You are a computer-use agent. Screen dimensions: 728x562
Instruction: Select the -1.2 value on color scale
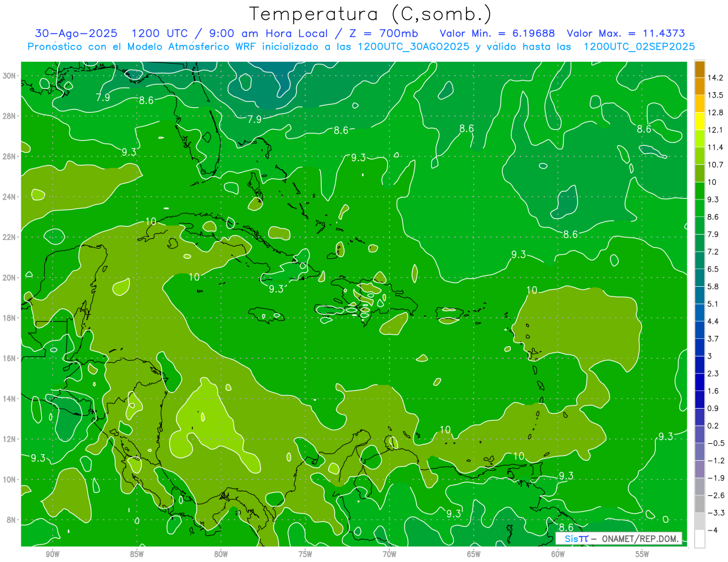715,461
